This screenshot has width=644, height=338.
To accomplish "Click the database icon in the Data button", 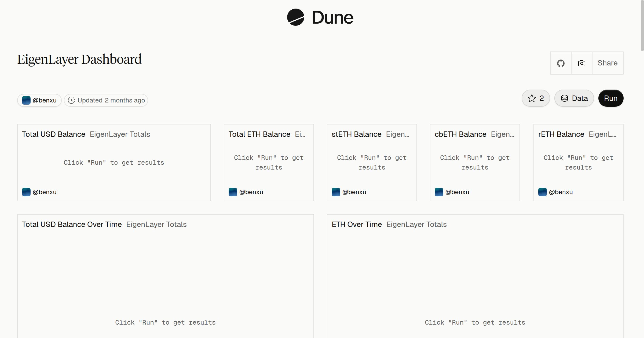I will (565, 98).
